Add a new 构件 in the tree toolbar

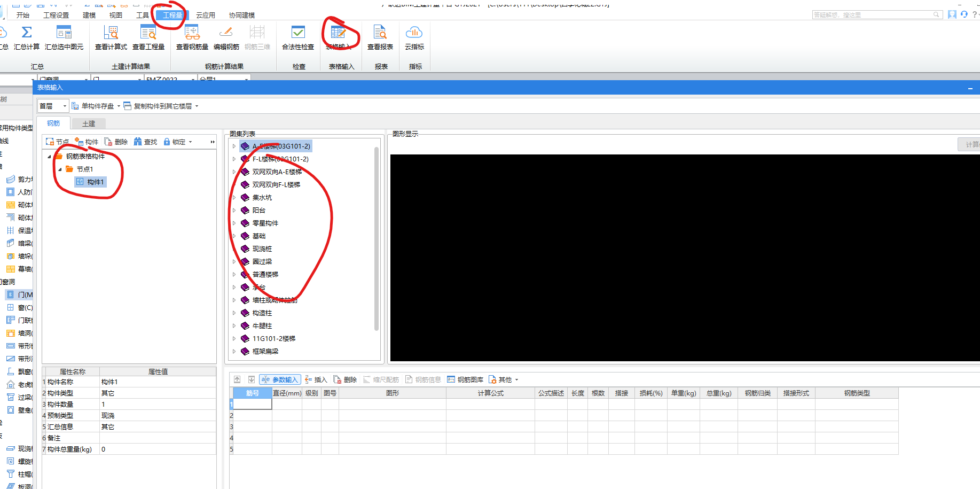[x=87, y=142]
